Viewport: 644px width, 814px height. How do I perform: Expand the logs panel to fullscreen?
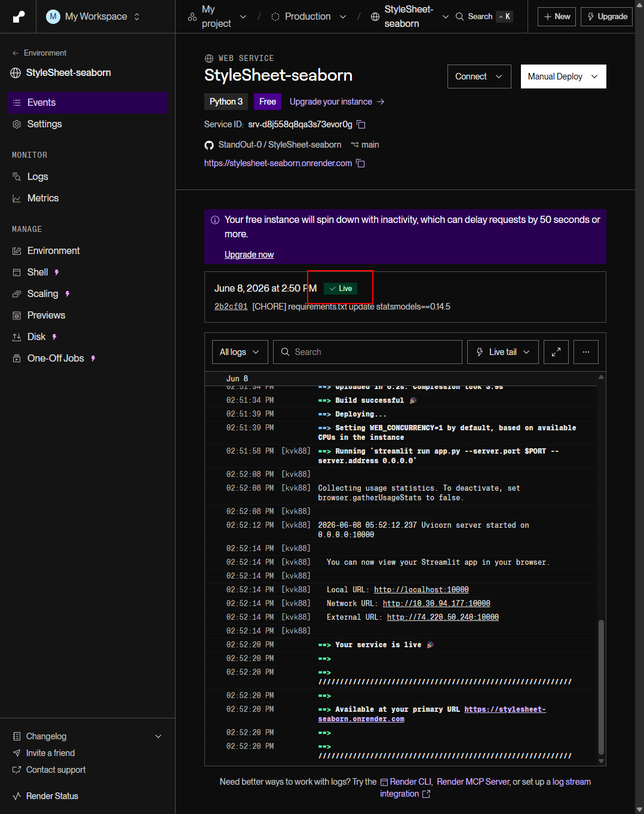(556, 352)
